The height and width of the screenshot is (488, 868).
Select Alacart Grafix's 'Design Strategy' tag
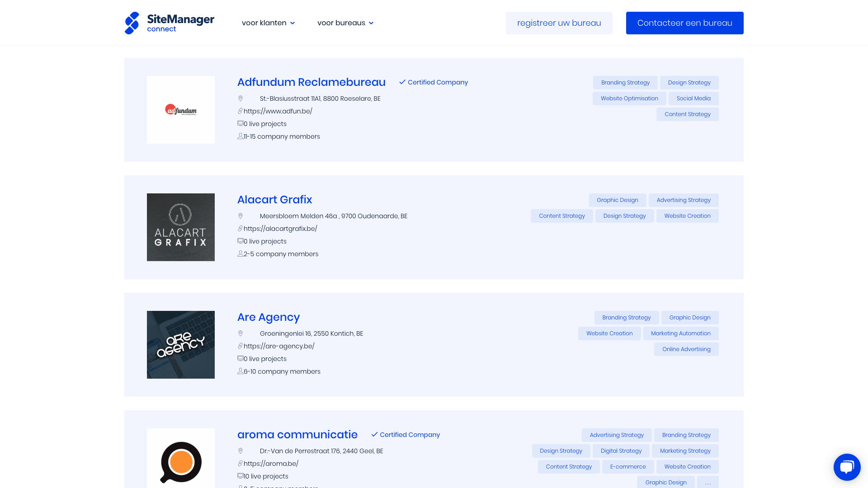(624, 216)
